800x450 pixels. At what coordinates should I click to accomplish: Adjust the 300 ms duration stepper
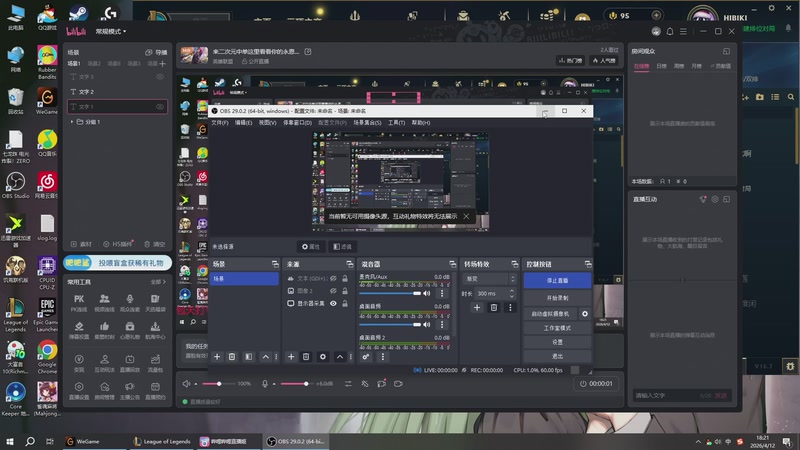click(512, 293)
